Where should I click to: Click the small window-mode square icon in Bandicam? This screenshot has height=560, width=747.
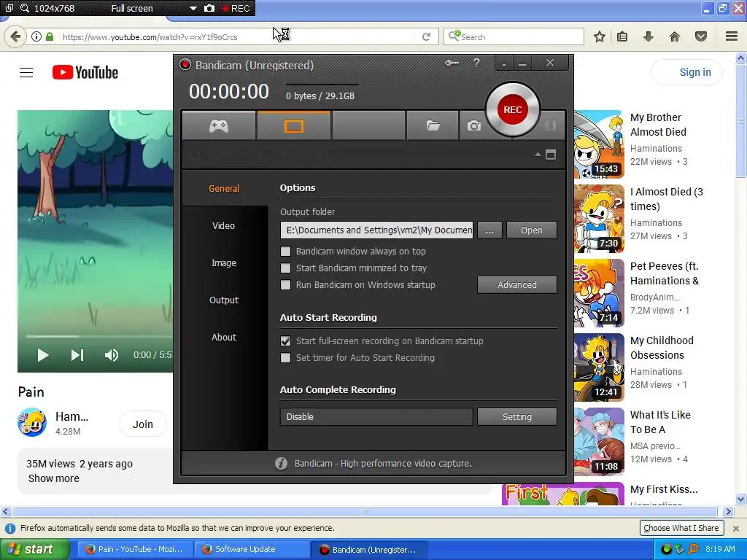click(551, 155)
